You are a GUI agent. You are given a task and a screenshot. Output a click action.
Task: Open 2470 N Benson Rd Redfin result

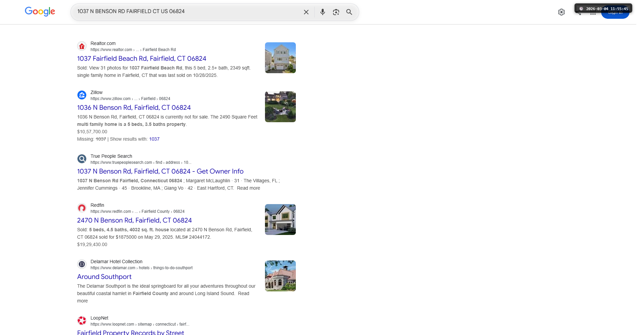(x=135, y=220)
